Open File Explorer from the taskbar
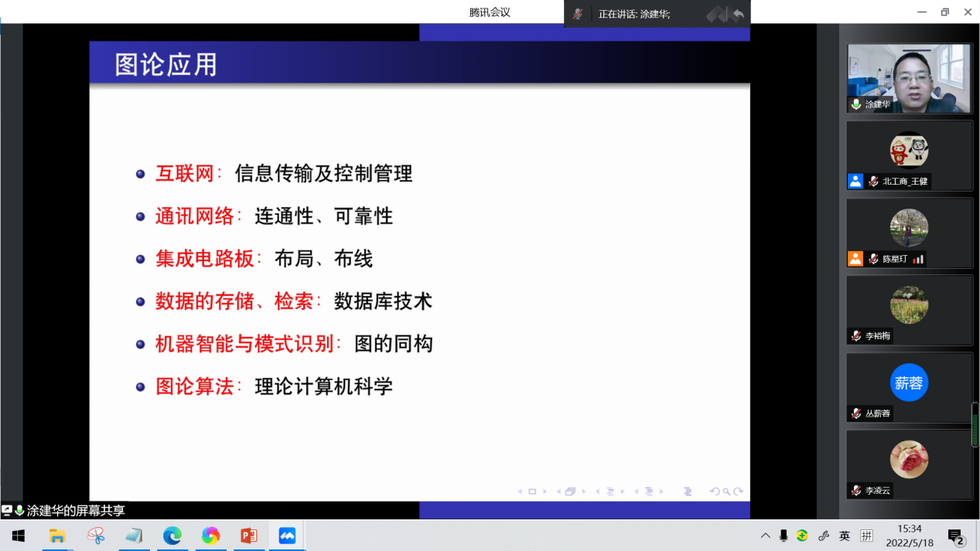Viewport: 980px width, 551px height. [x=57, y=536]
